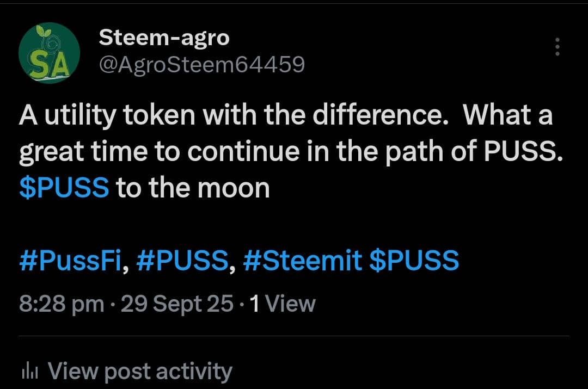Open the three-dot more options menu

click(x=557, y=48)
